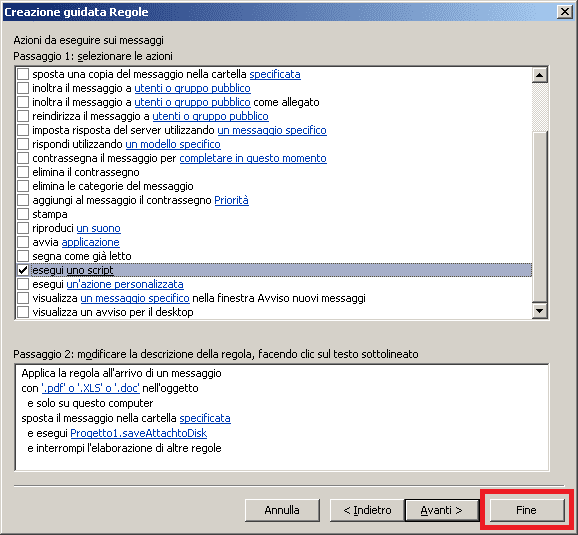Cancel the wizard with Annulla
This screenshot has width=578, height=535.
point(282,510)
